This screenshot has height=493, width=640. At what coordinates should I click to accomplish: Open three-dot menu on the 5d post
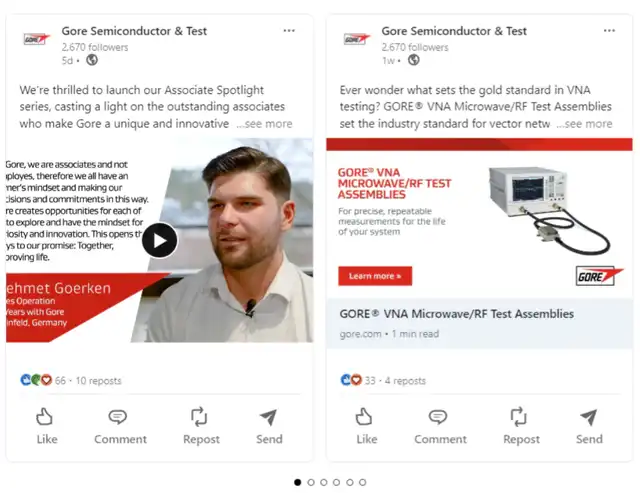pyautogui.click(x=289, y=31)
